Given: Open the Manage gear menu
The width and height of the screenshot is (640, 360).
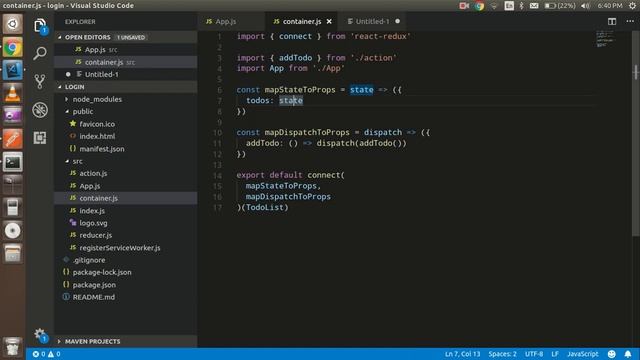Looking at the screenshot, I should click(x=40, y=335).
